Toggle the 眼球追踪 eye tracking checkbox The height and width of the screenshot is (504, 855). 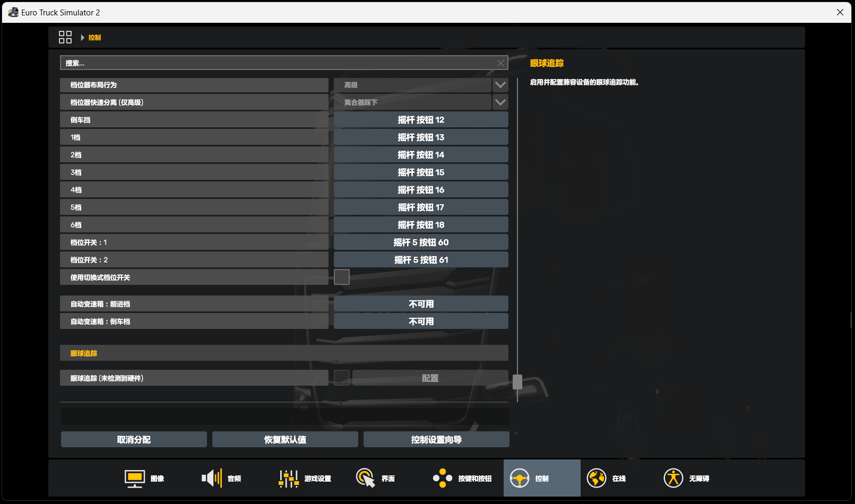pyautogui.click(x=342, y=377)
